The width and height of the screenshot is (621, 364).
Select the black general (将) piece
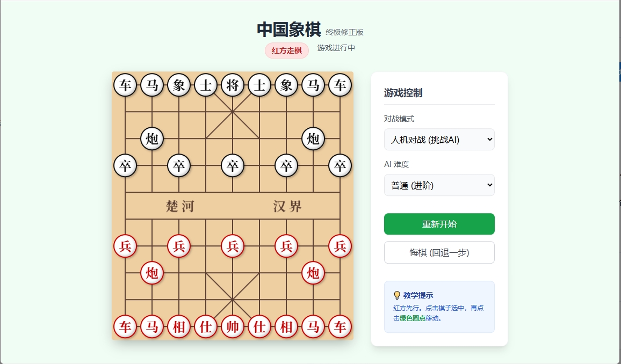point(233,84)
